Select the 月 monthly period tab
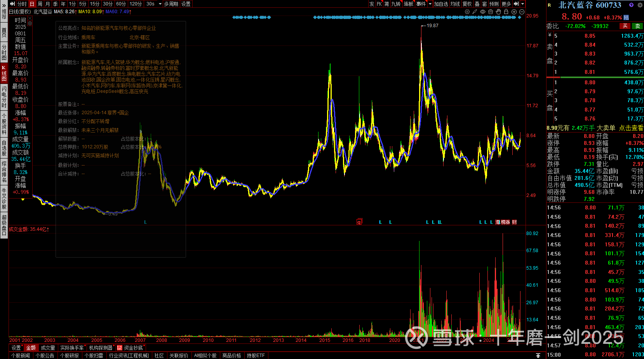Image resolution: width=644 pixels, height=359 pixels. click(x=48, y=4)
